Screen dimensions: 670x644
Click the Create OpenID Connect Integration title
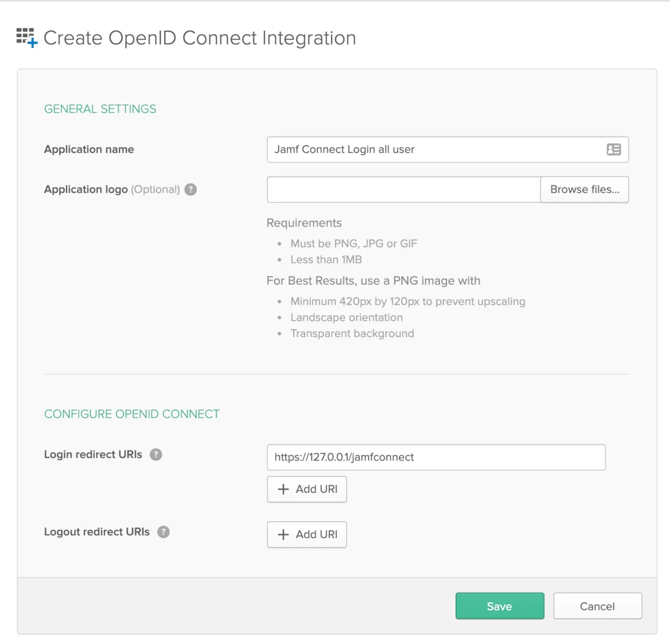[199, 38]
